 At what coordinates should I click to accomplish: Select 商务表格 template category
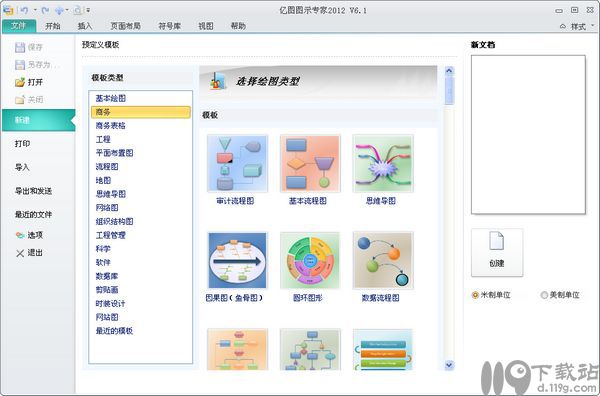(111, 125)
